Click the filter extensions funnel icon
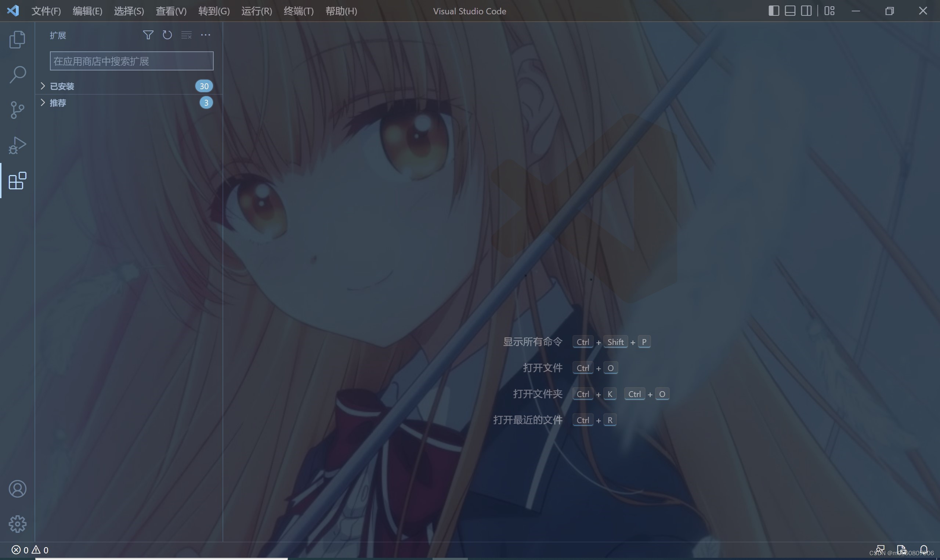Screen dimensions: 940x560 148,35
